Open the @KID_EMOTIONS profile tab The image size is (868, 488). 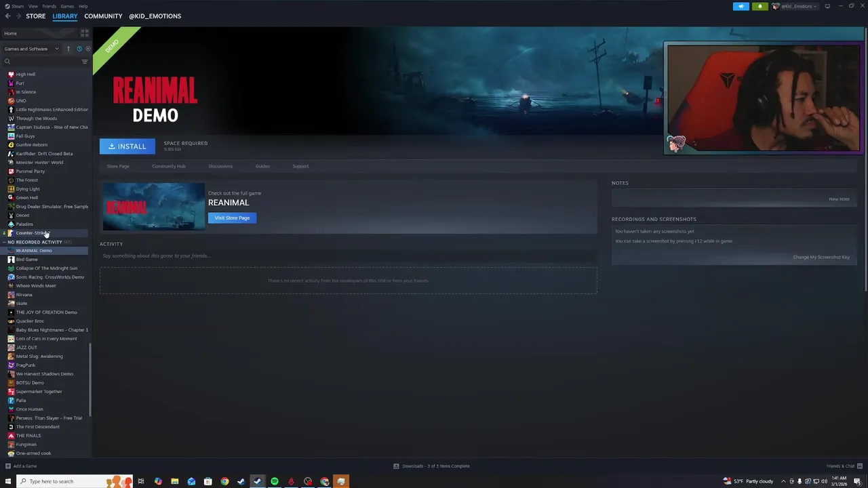(x=155, y=16)
